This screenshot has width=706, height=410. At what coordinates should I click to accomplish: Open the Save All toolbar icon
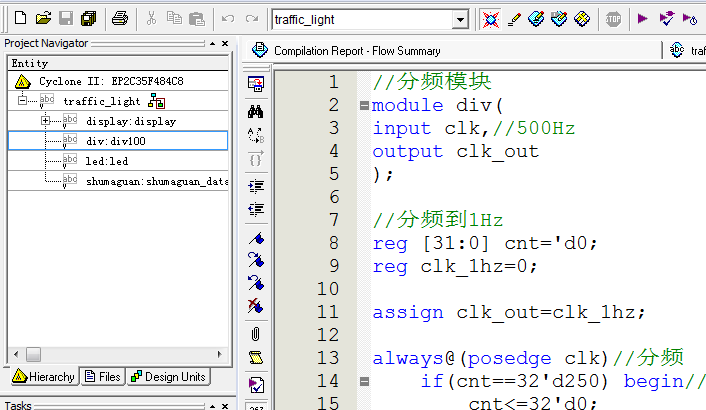(x=89, y=19)
